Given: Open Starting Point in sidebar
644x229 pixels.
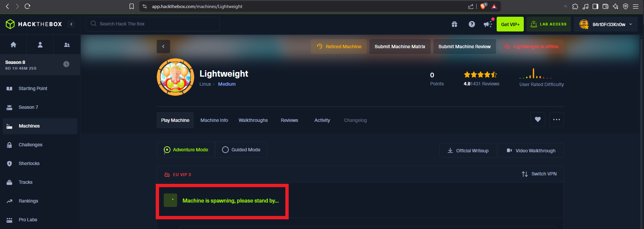Looking at the screenshot, I should (40, 88).
